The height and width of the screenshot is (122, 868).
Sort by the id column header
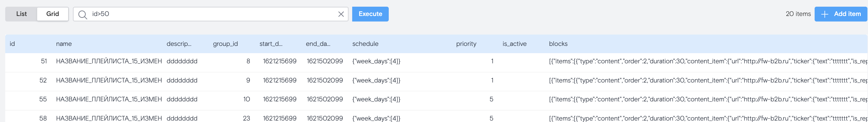point(12,44)
